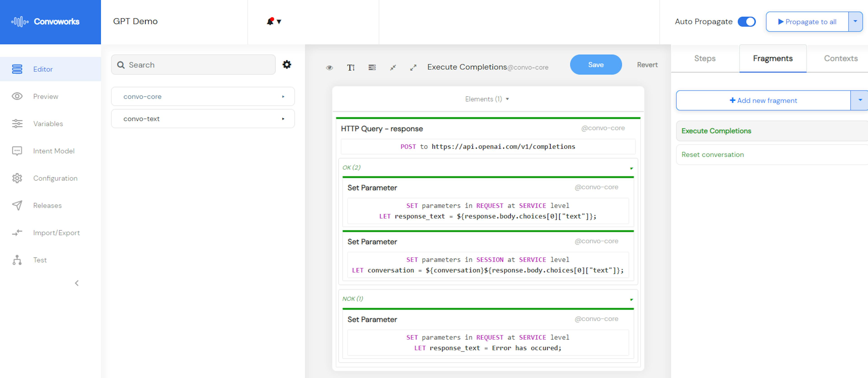Switch to the Fragments tab
The height and width of the screenshot is (378, 868).
(x=773, y=58)
